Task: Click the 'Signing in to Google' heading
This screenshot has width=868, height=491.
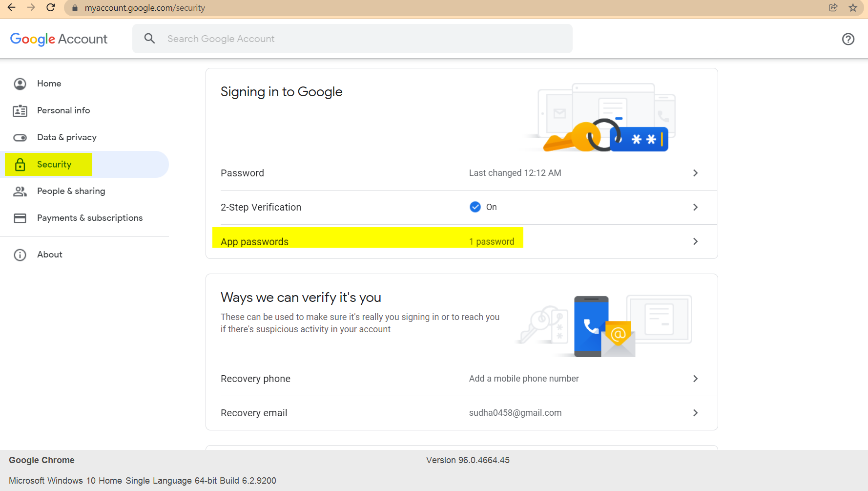Action: [281, 92]
